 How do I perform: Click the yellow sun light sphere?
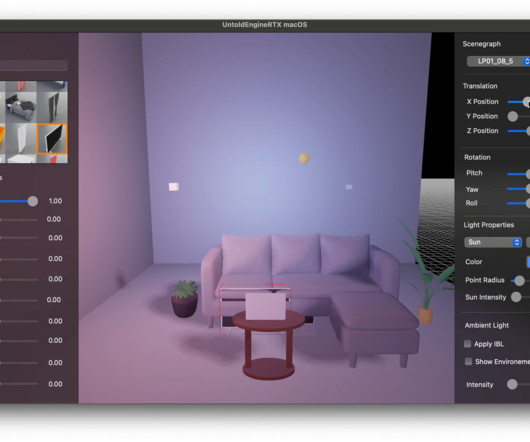point(304,158)
